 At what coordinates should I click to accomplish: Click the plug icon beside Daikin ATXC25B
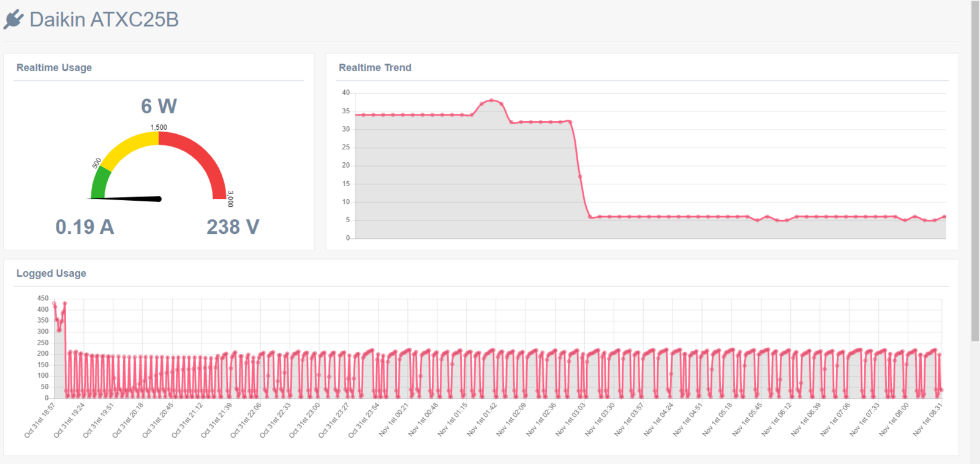[13, 20]
